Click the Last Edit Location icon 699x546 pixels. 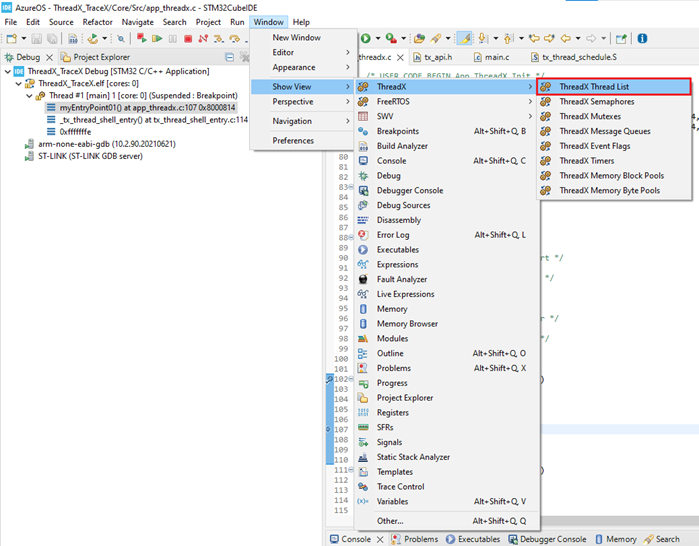point(534,39)
